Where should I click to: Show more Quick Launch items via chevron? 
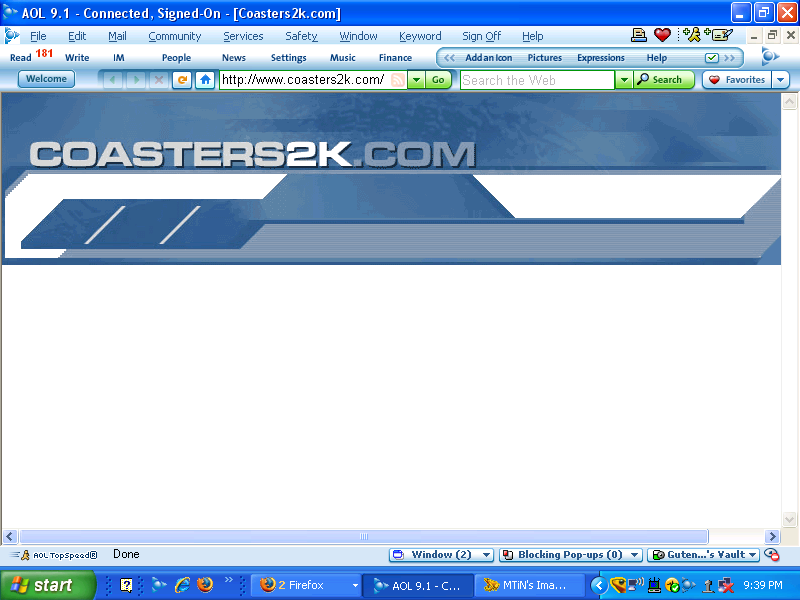tap(229, 579)
